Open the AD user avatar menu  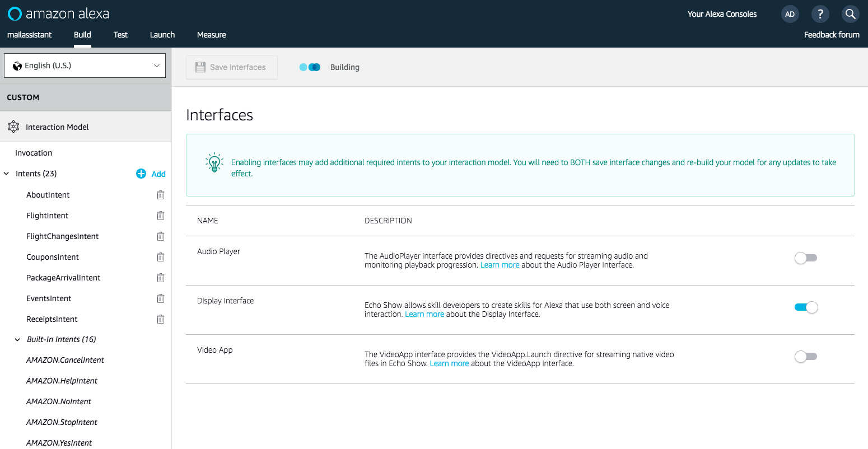790,14
